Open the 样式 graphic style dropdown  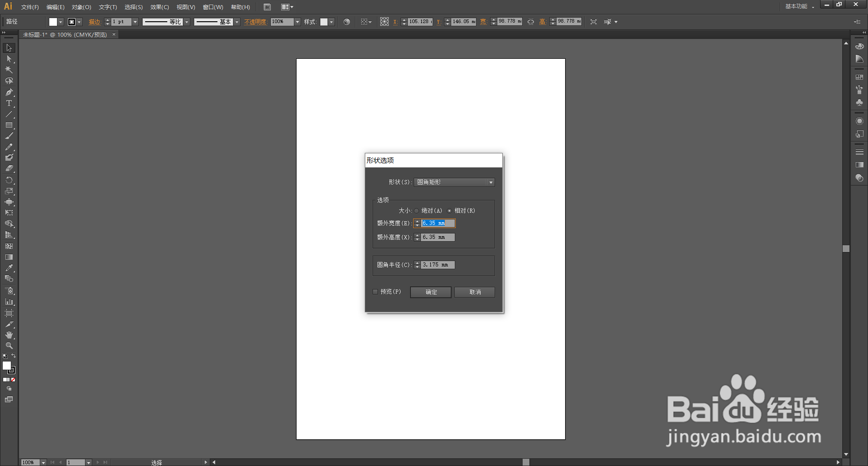[x=331, y=22]
